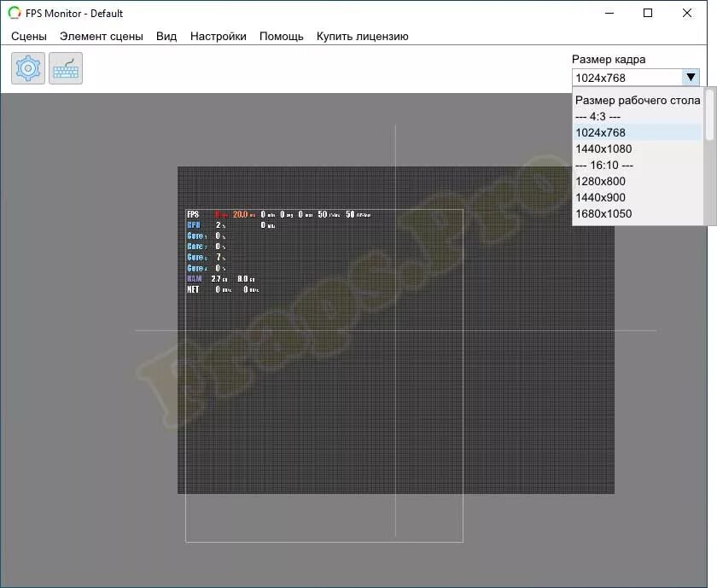Click the FPS Monitor app logo icon
Screen dimensions: 717x588
click(x=15, y=14)
